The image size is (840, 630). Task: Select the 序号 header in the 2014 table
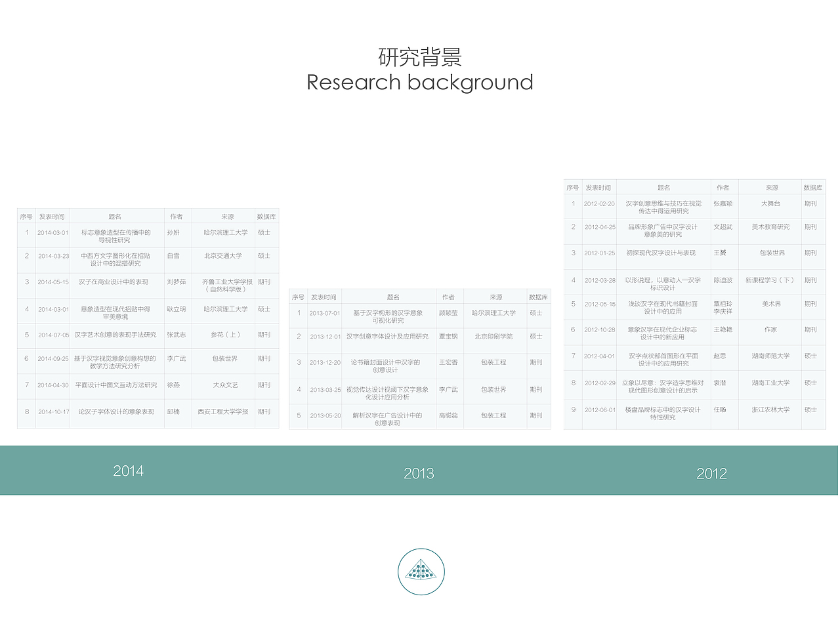pyautogui.click(x=26, y=216)
